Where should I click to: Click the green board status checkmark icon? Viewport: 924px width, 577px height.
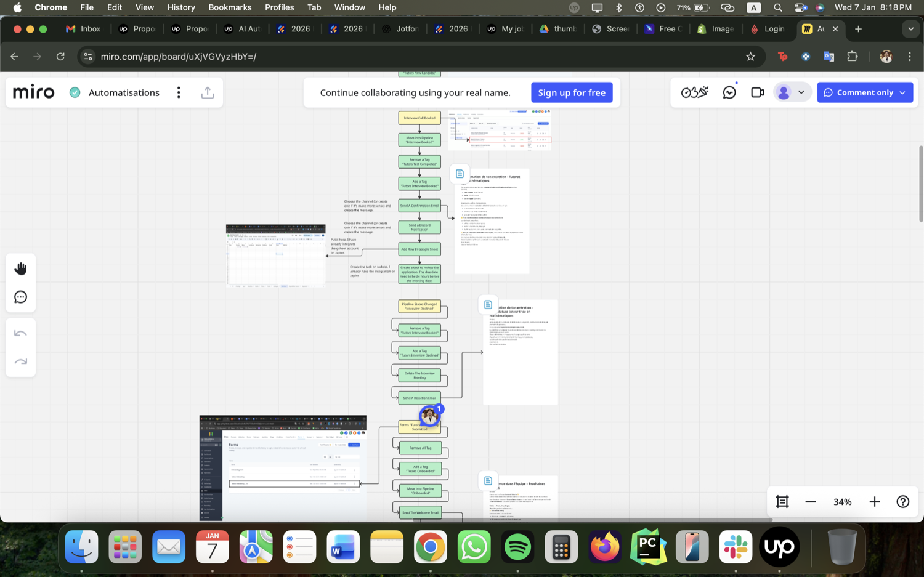(75, 92)
